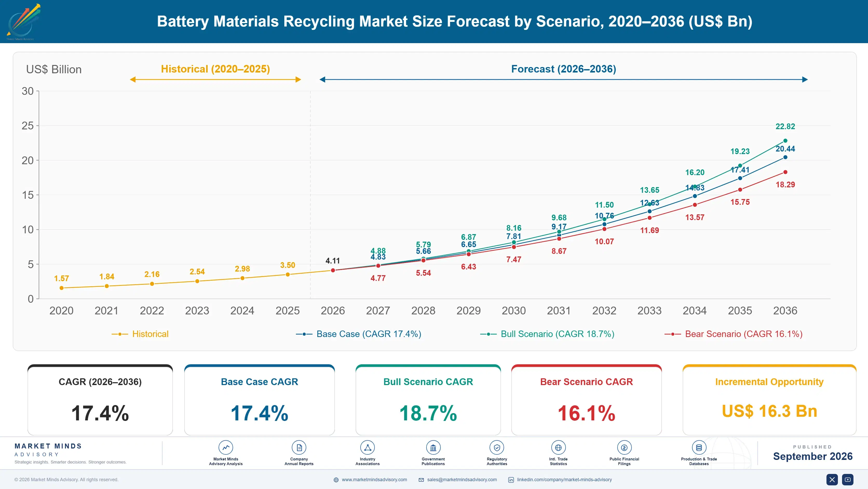Click the 2030 x-axis year label
Image resolution: width=868 pixels, height=489 pixels.
[x=513, y=310]
